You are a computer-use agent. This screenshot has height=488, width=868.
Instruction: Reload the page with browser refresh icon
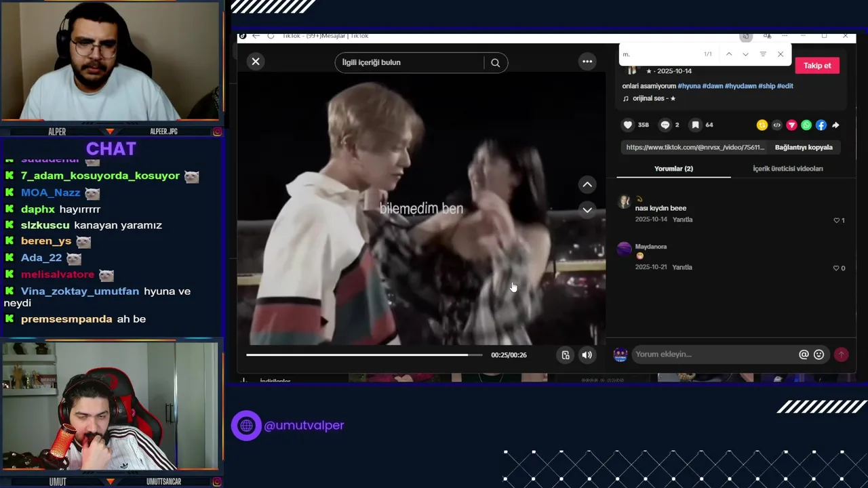pos(271,36)
